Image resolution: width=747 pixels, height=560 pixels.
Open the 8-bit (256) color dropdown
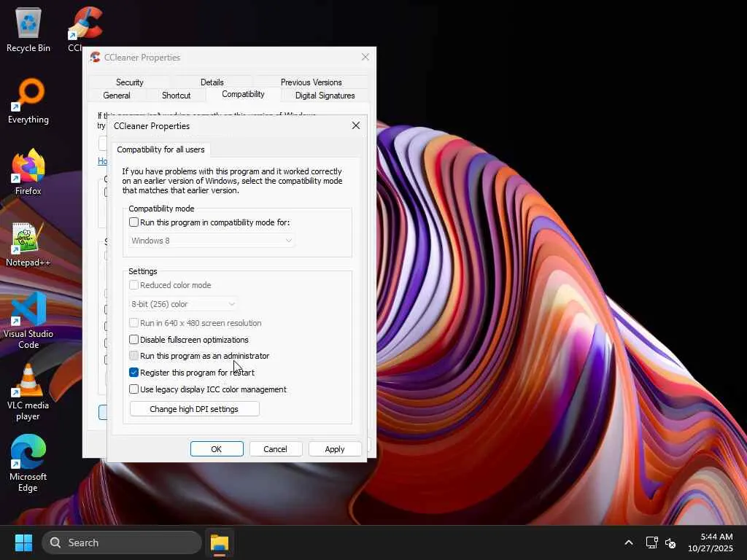point(183,304)
